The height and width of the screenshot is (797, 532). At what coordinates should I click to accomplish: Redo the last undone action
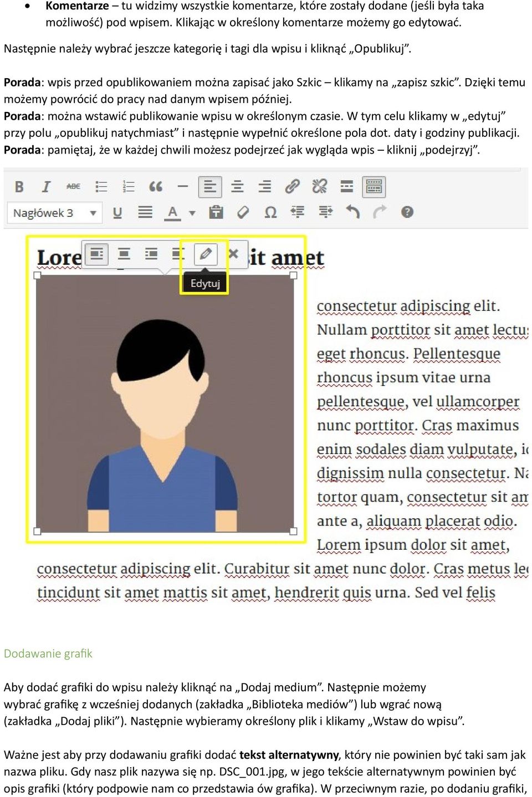380,212
